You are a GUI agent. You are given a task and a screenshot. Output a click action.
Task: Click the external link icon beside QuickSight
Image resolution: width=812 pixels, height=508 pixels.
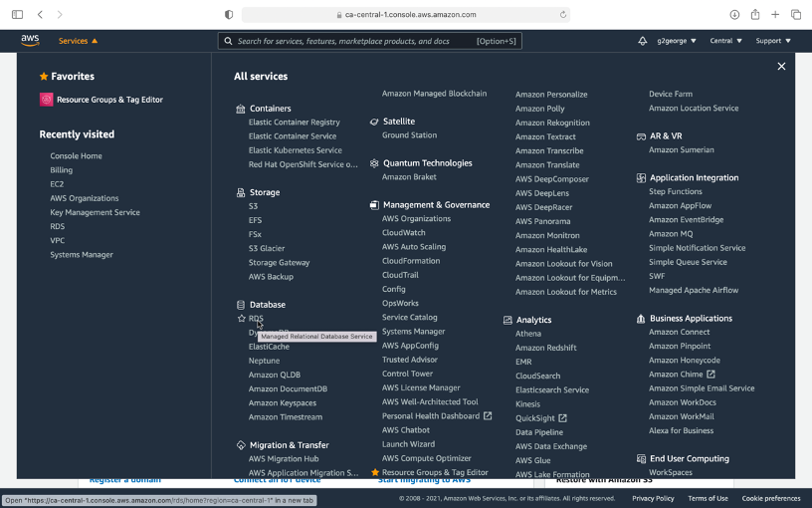tap(562, 417)
